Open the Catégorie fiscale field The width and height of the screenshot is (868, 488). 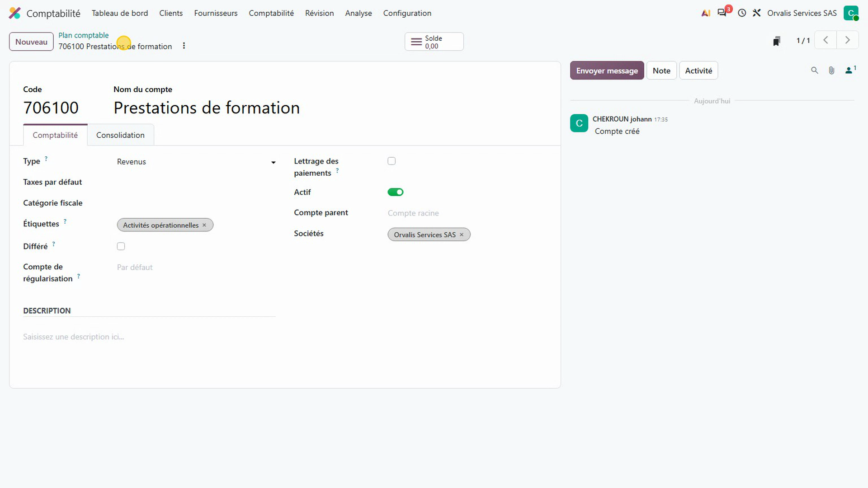[196, 203]
